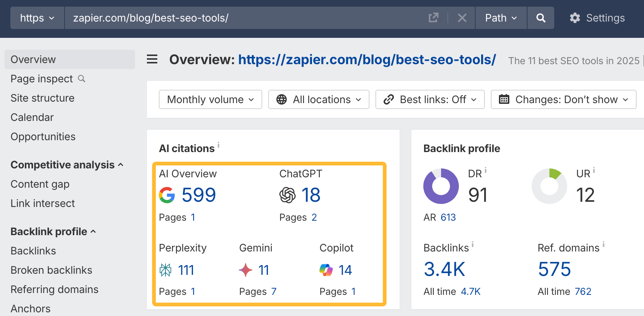Open the https protocol dropdown

pyautogui.click(x=37, y=18)
